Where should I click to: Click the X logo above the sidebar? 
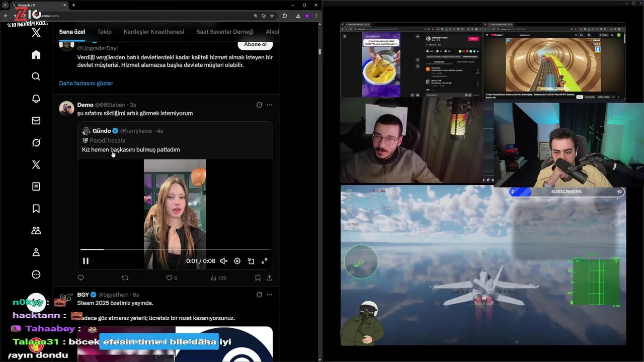tap(36, 33)
